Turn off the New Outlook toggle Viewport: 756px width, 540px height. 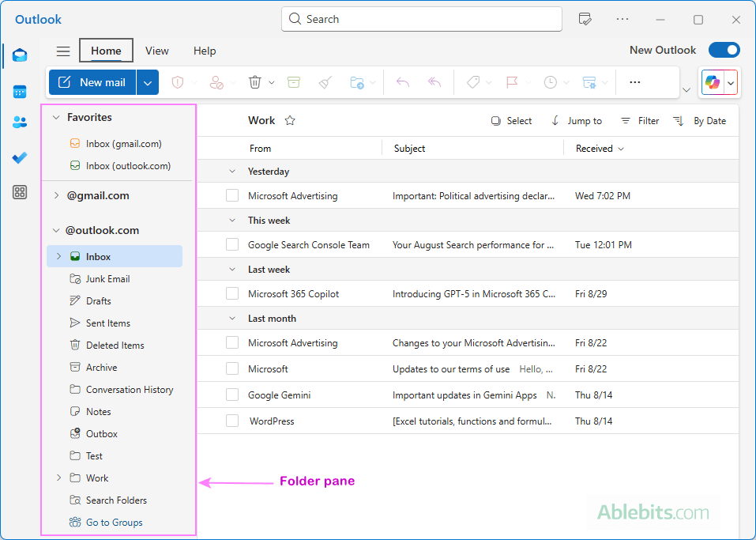click(x=724, y=50)
